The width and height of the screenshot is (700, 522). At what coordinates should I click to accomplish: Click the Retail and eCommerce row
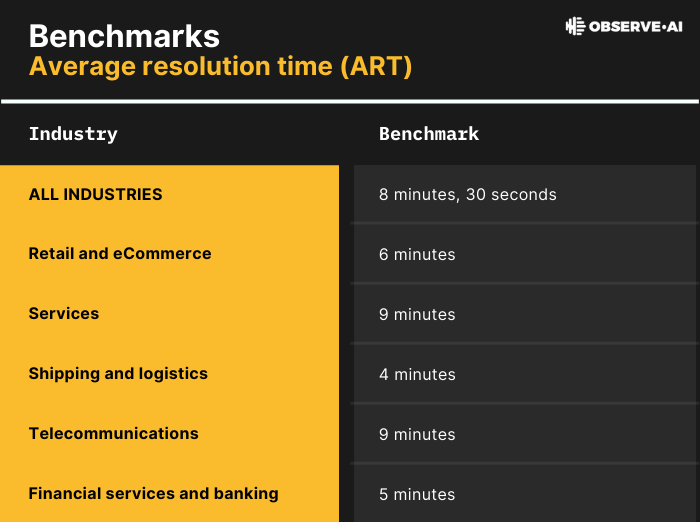tap(120, 254)
